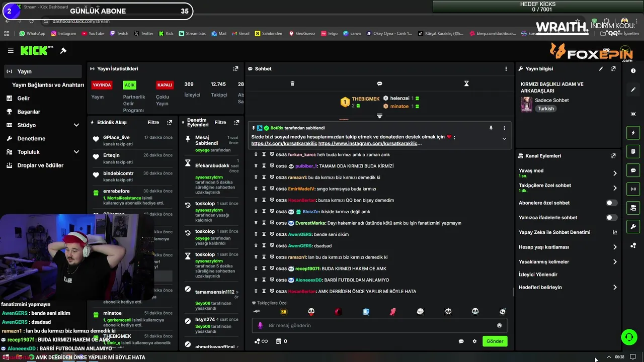Open pinned message three-dot options
Viewport: 644px width, 362px height.
point(504,128)
